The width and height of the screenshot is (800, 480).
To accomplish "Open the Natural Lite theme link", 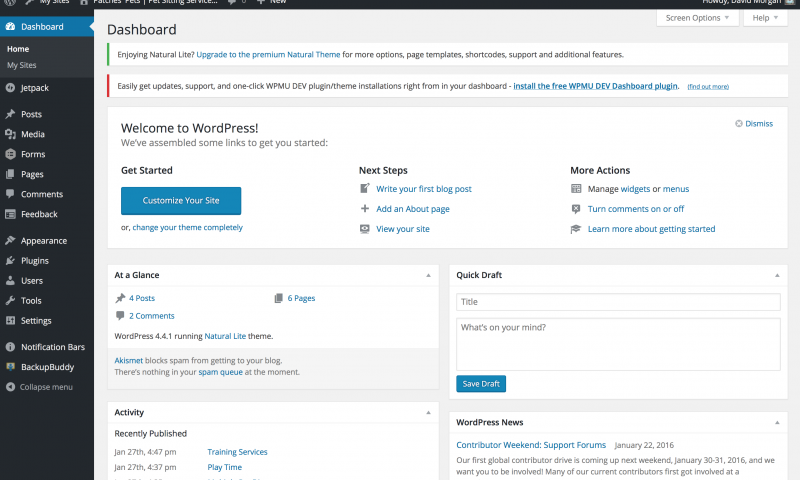I will click(225, 336).
